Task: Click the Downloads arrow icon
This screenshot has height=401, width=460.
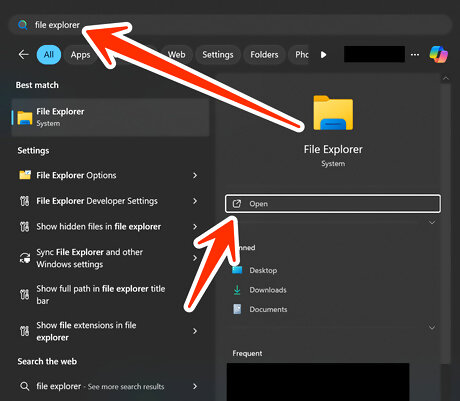Action: click(x=237, y=290)
